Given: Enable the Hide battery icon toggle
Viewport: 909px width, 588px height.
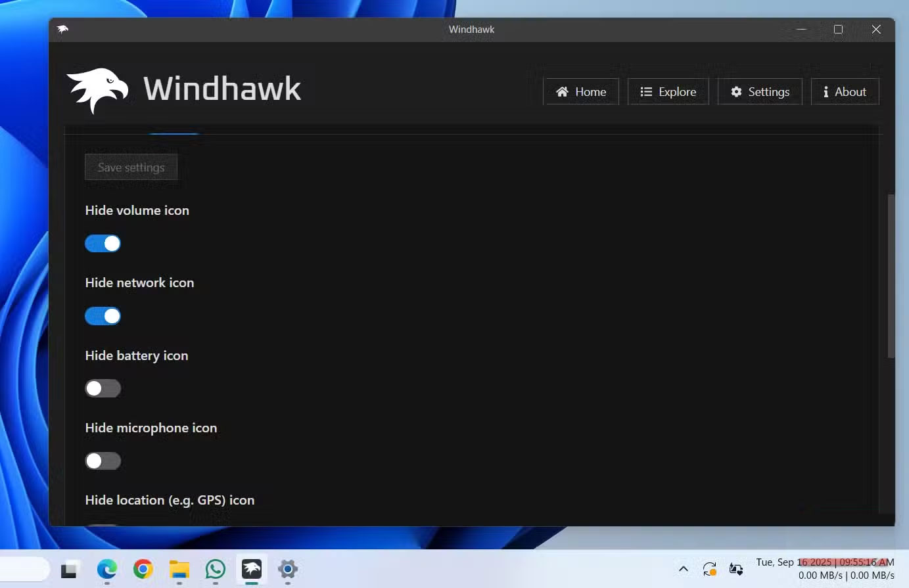Looking at the screenshot, I should click(x=103, y=388).
